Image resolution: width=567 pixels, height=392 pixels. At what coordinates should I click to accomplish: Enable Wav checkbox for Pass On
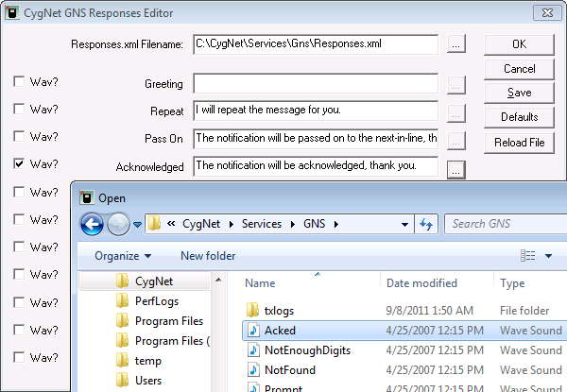tap(19, 136)
